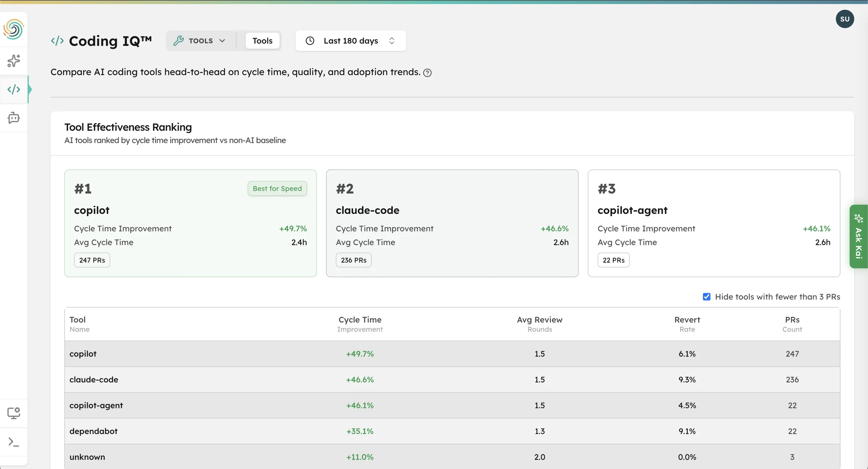Viewport: 868px width, 469px height.
Task: Click the chatbot assistant sidebar icon
Action: coord(14,118)
